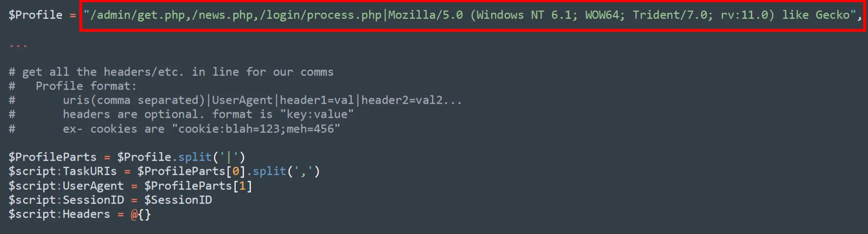Image resolution: width=868 pixels, height=234 pixels.
Task: Click the $script:SessionID variable
Action: coord(66,200)
